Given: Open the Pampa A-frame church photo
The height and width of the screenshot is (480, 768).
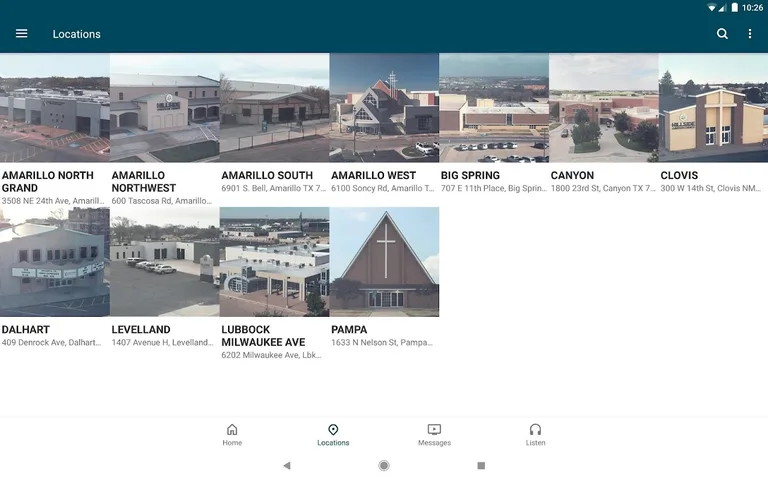Looking at the screenshot, I should [x=384, y=262].
